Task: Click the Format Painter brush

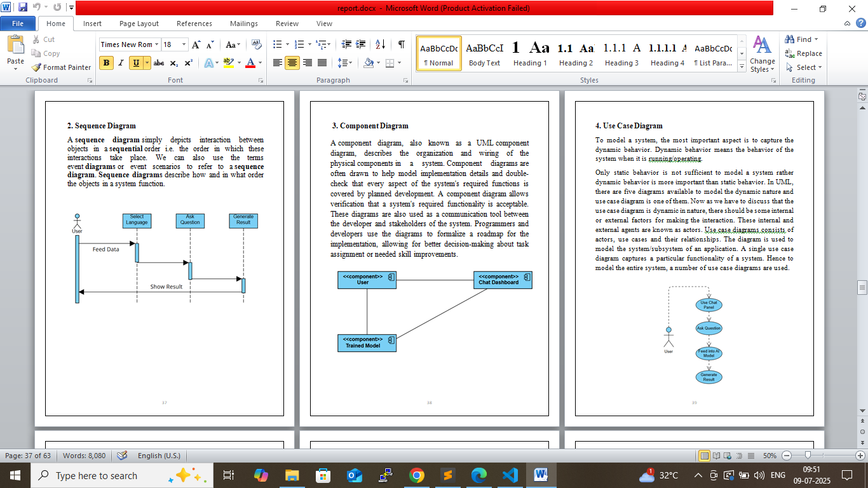Action: [x=37, y=67]
